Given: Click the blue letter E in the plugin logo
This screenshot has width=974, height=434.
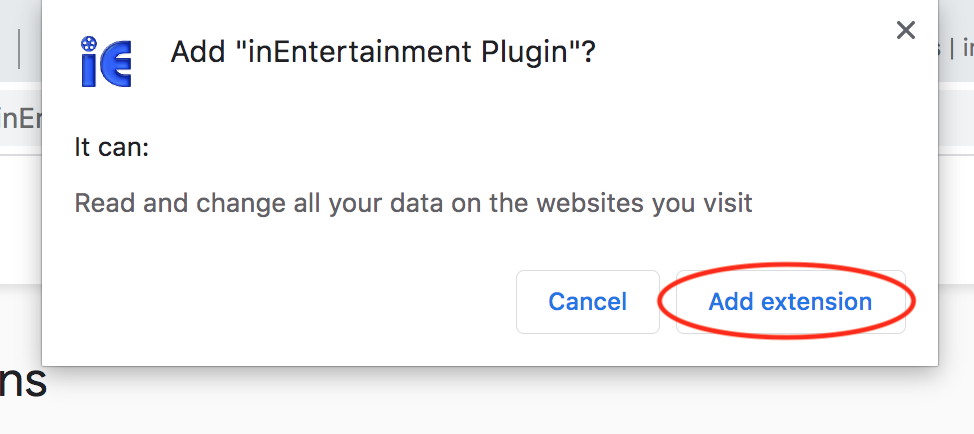Looking at the screenshot, I should click(x=116, y=64).
